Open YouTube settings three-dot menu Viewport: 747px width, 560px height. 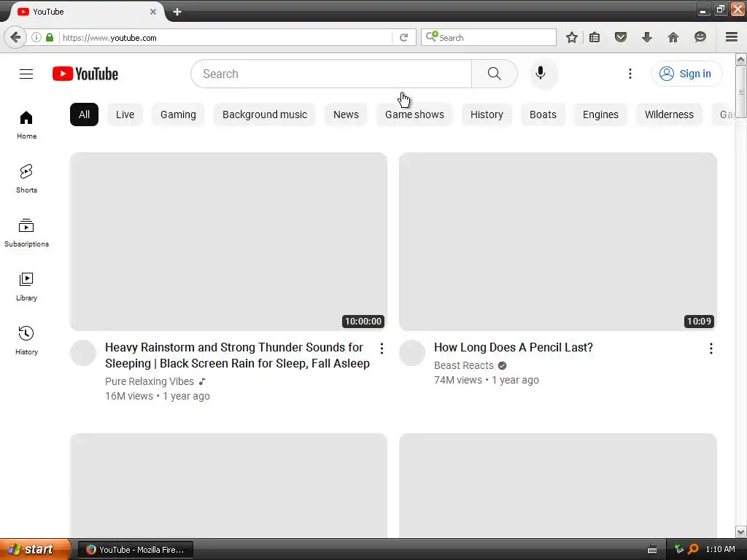[x=630, y=74]
